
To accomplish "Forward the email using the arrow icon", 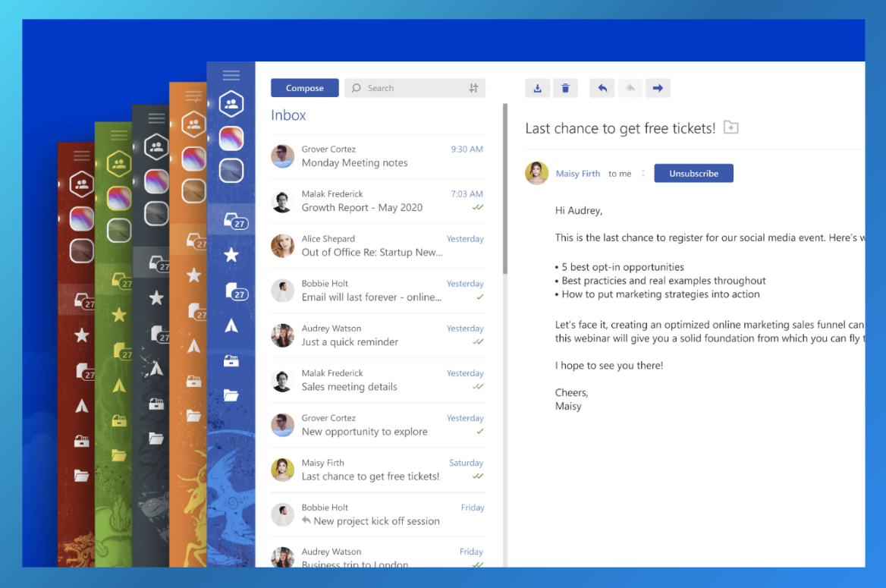I will pos(658,88).
